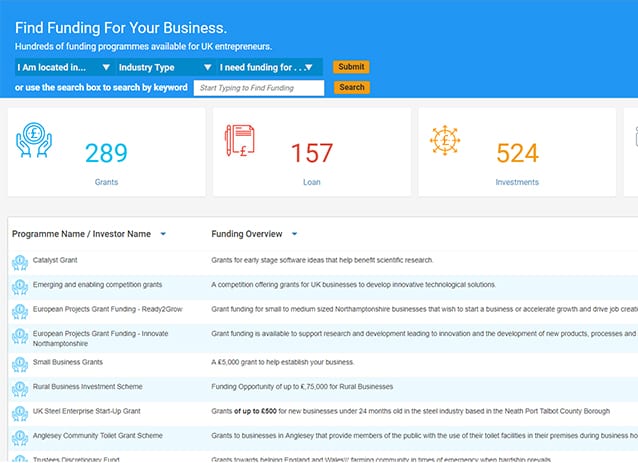The height and width of the screenshot is (463, 638).
Task: Open the 'I Am located in...' dropdown
Action: point(64,67)
